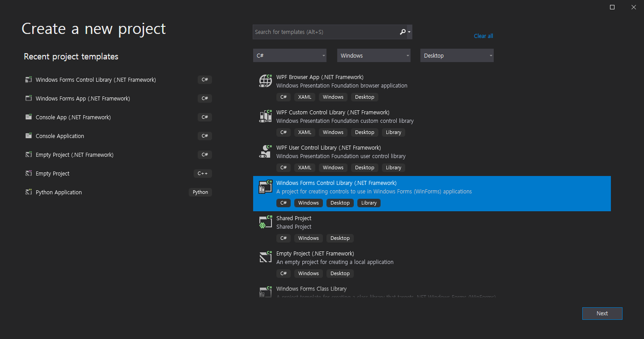
Task: Click the WPF User Control Library template icon
Action: coord(266,151)
